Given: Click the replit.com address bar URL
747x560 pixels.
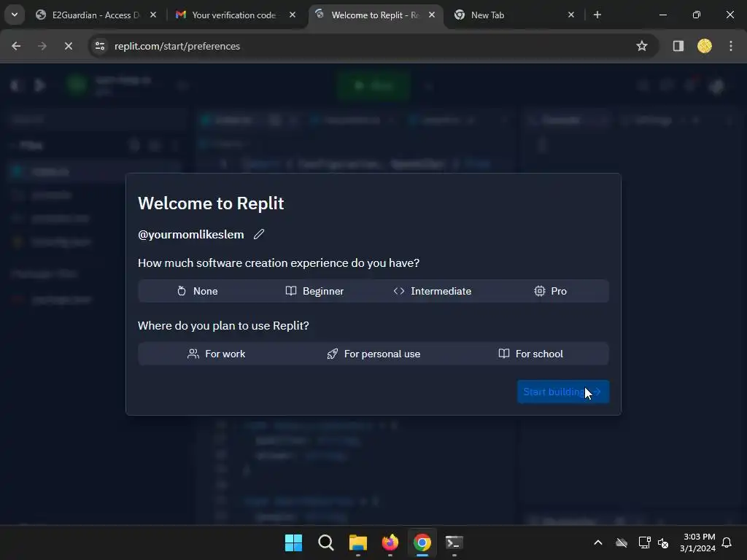Looking at the screenshot, I should pyautogui.click(x=177, y=46).
